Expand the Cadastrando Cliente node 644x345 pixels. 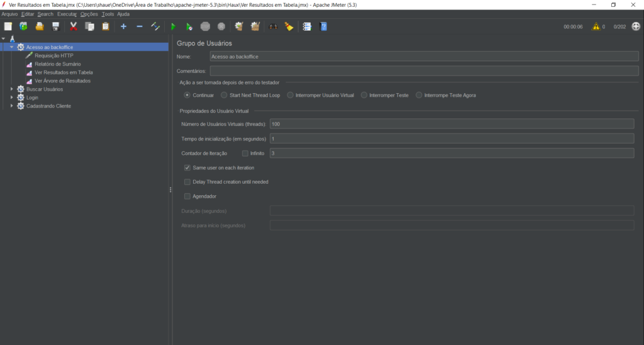click(11, 106)
